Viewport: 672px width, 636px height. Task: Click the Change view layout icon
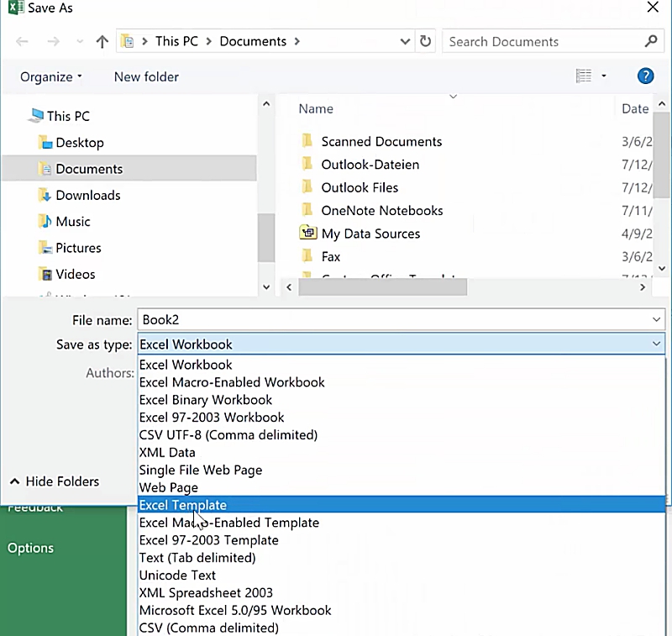tap(584, 76)
